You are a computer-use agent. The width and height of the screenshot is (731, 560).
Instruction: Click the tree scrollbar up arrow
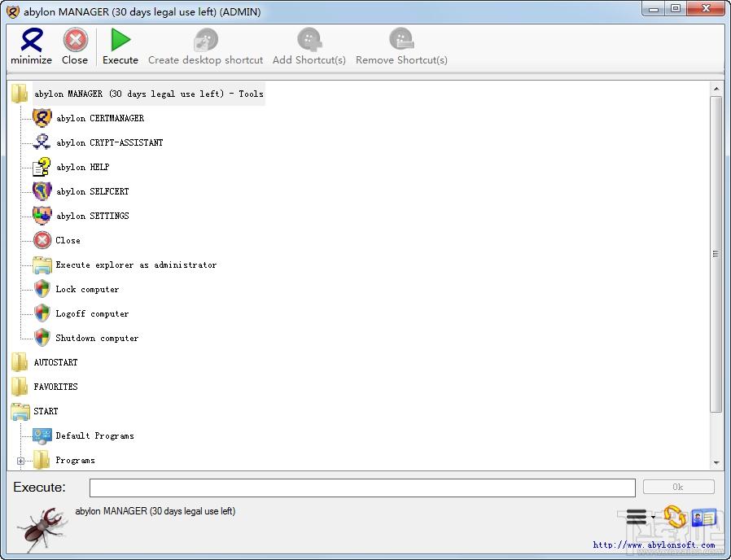point(716,89)
